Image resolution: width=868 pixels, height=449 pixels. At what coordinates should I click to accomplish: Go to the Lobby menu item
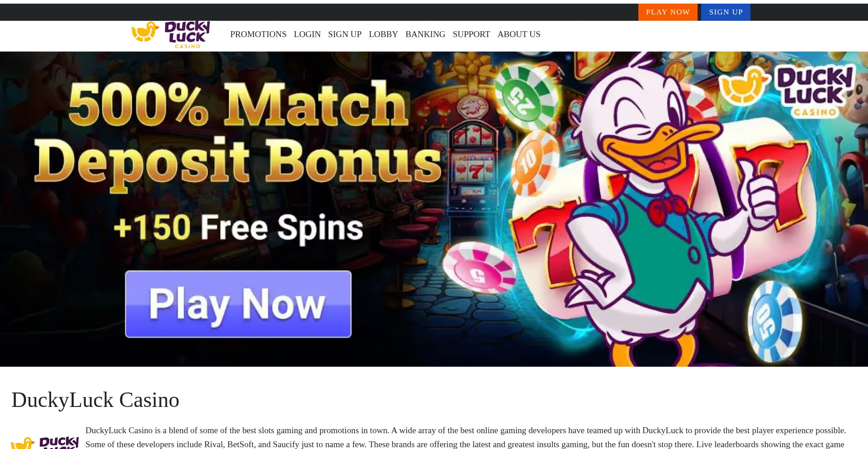[x=383, y=34]
